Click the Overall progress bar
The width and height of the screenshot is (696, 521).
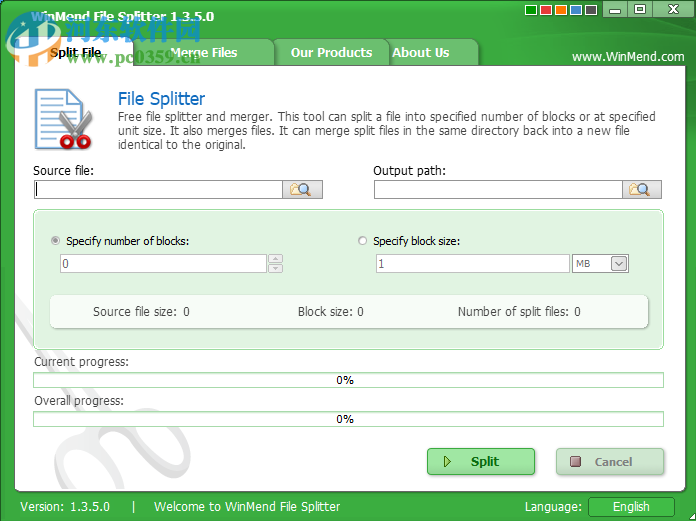pos(348,419)
